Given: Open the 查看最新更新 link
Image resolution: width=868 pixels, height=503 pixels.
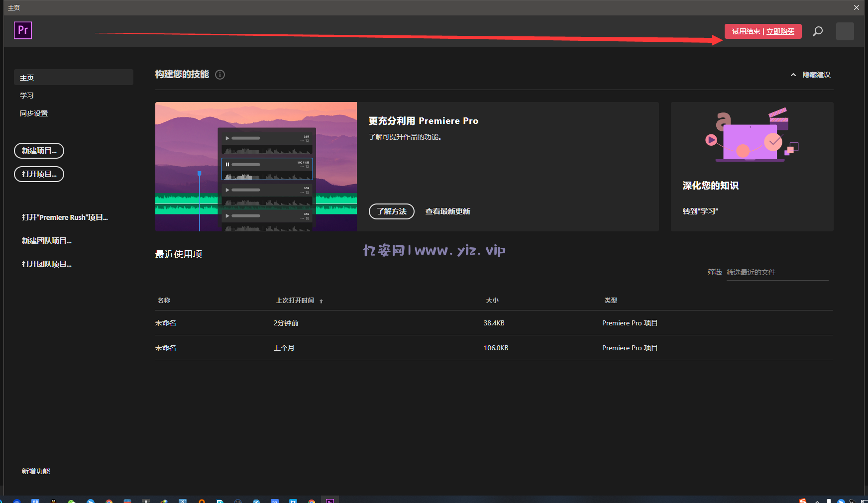Looking at the screenshot, I should pos(448,211).
